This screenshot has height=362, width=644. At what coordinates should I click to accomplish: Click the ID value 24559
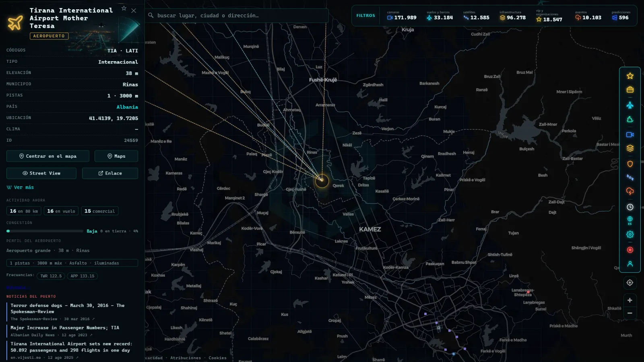point(131,140)
